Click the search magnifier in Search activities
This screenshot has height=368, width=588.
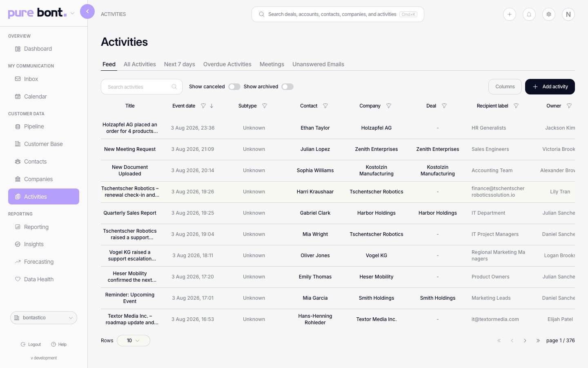coord(174,87)
